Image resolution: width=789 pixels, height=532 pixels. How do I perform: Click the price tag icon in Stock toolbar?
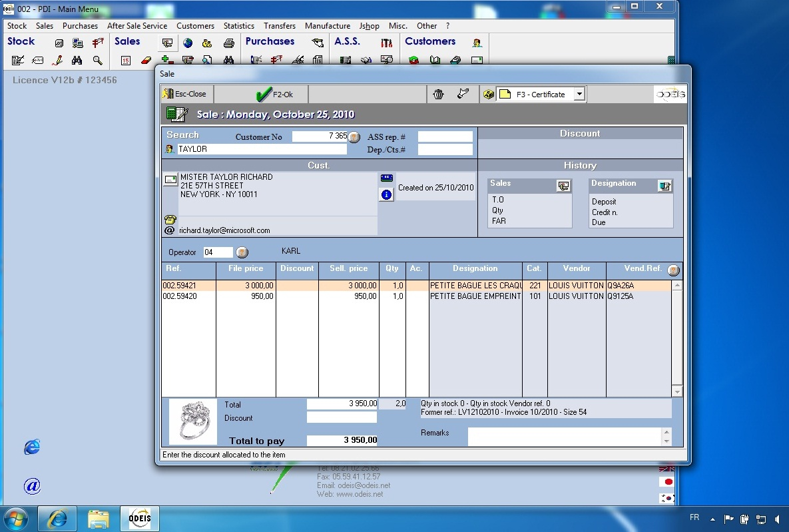coord(38,61)
